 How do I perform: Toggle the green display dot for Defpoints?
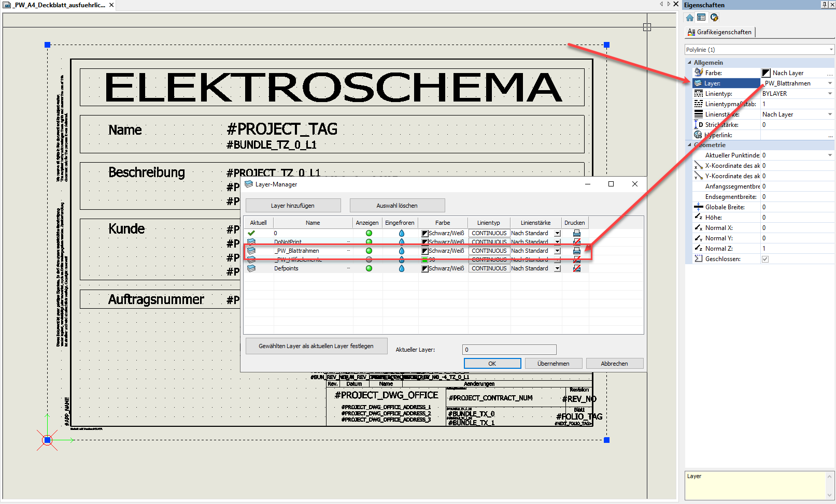[x=369, y=268]
